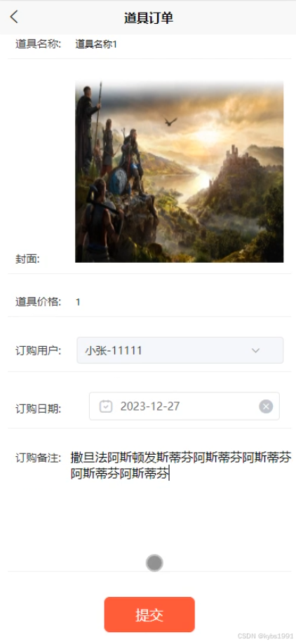Clear the order date with the X icon
The image size is (296, 644).
[266, 406]
